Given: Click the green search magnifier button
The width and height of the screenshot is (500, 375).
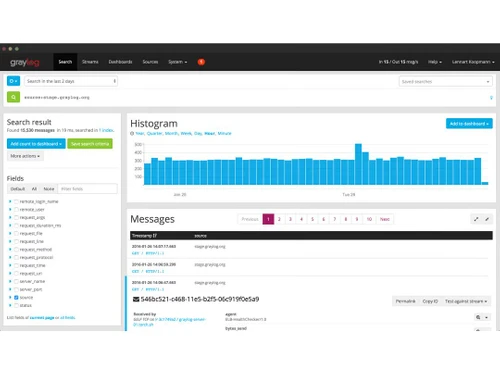Looking at the screenshot, I should 13,97.
